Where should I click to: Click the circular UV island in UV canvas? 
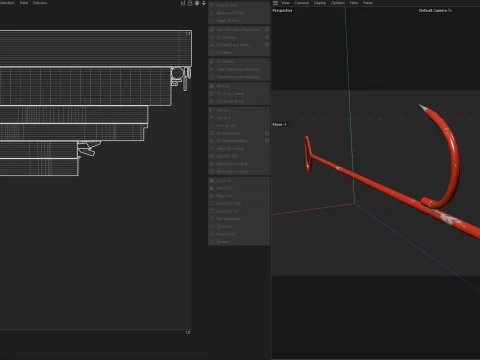(x=177, y=73)
